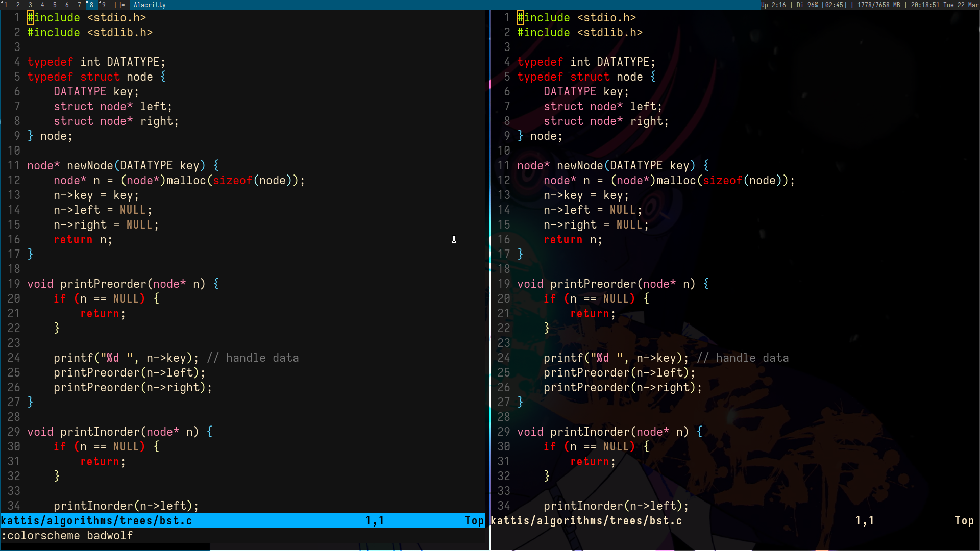Click the colorscheme badwolf command line
Image resolution: width=980 pixels, height=551 pixels.
pos(67,535)
